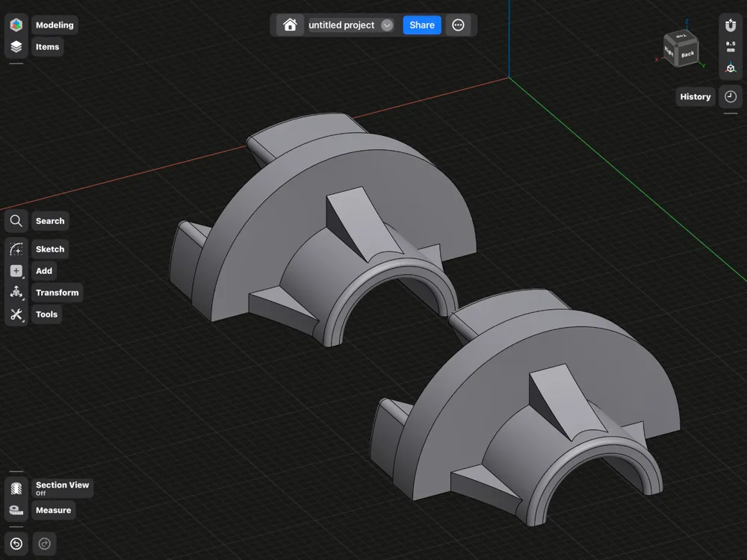
Task: Click the Measure tape icon
Action: point(16,510)
